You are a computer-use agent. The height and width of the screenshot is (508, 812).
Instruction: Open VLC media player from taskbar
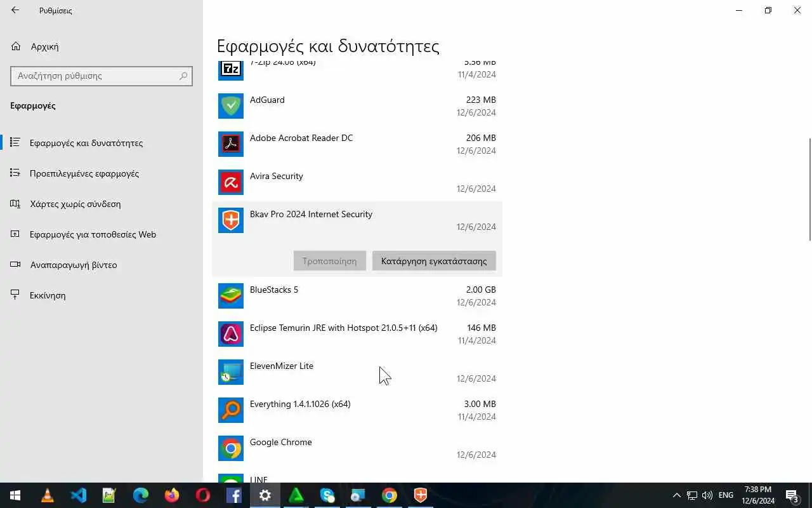[48, 495]
